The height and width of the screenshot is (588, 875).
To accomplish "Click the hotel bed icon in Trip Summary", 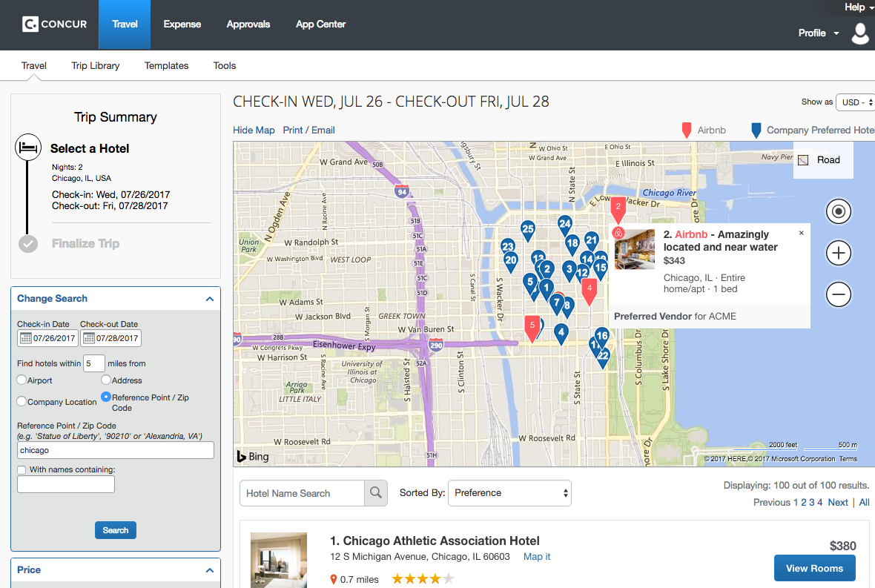I will point(28,148).
